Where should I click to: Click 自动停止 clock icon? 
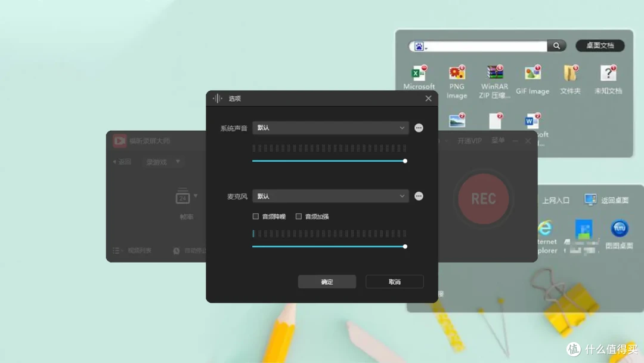point(176,250)
